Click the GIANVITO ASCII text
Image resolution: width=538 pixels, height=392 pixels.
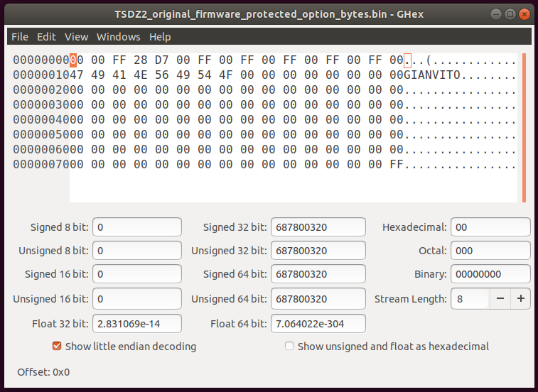pyautogui.click(x=431, y=75)
